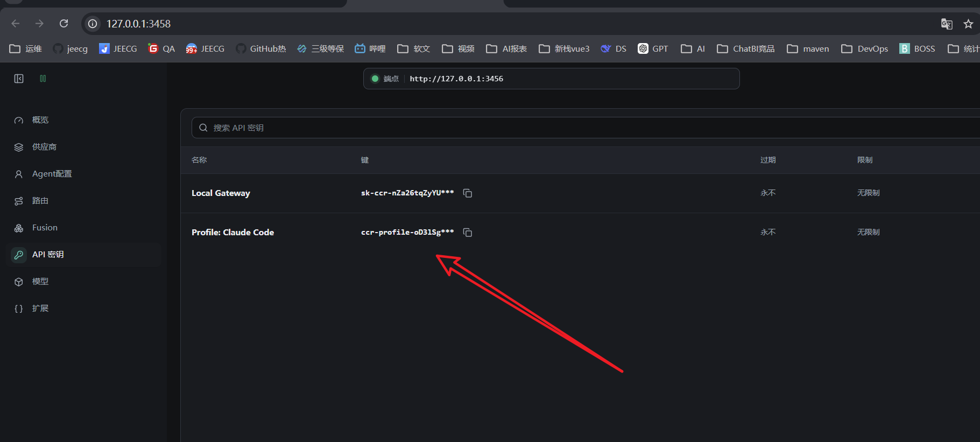Open the AI bookmark folder
Image resolution: width=980 pixels, height=442 pixels.
click(x=693, y=49)
